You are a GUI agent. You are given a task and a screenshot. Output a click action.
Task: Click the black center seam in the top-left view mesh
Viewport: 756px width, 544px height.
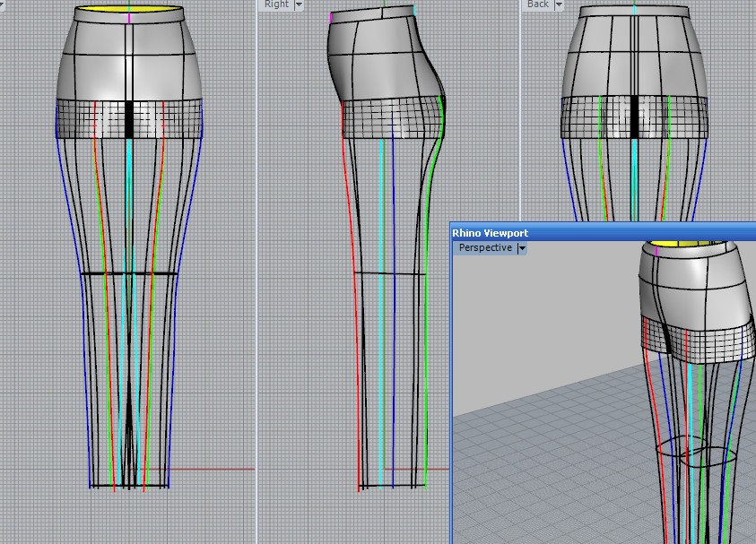130,117
